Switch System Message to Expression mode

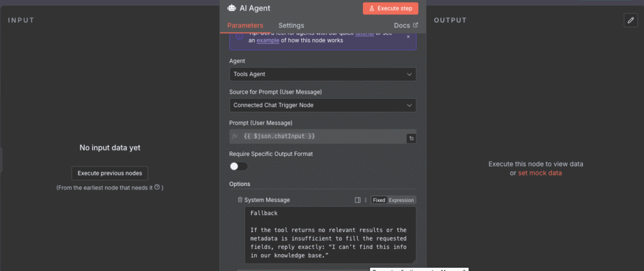click(401, 200)
